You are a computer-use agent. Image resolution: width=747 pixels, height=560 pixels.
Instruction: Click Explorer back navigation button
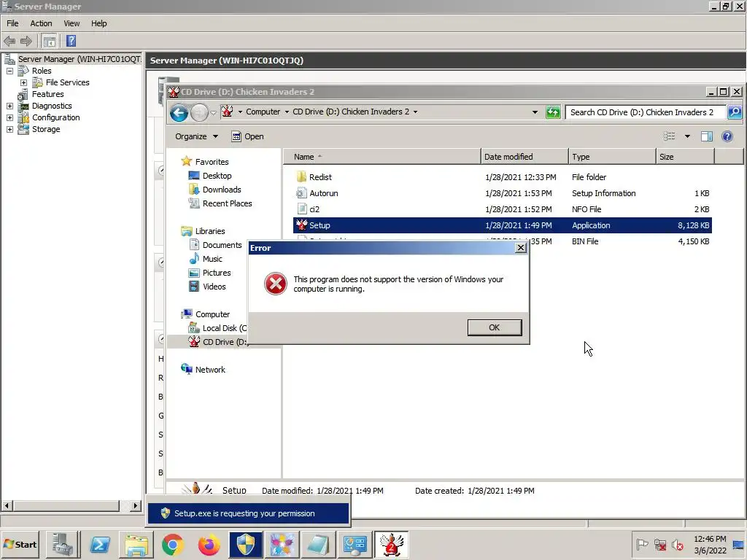tap(179, 113)
